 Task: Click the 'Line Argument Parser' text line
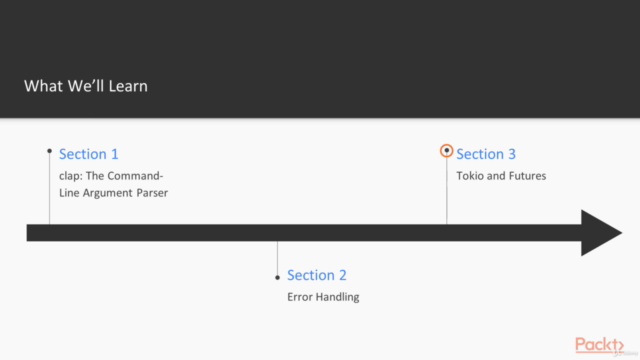pyautogui.click(x=113, y=193)
